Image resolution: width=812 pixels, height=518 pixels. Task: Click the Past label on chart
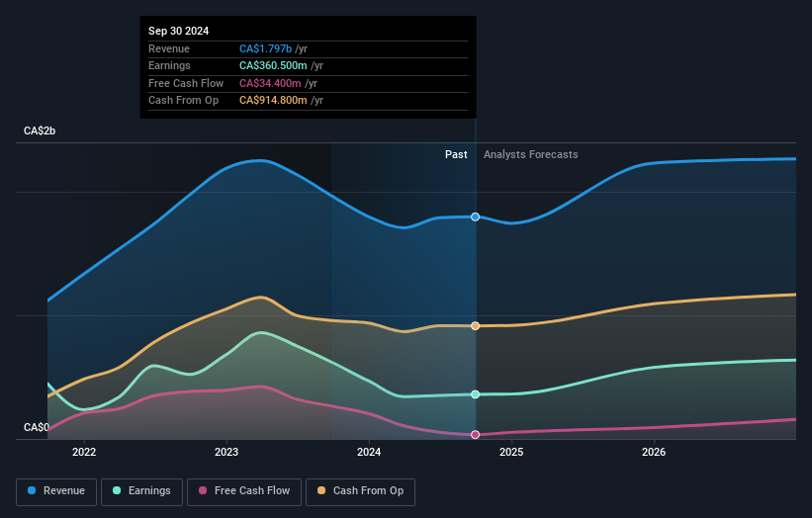456,155
